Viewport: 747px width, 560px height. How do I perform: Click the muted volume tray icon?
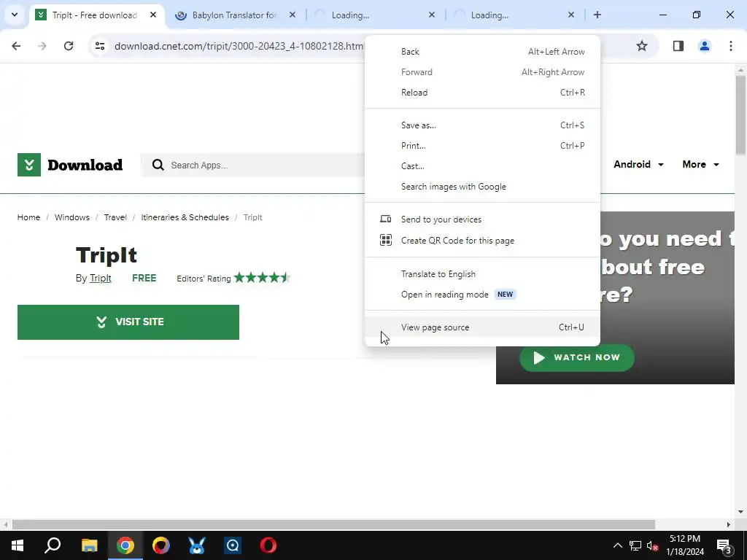(x=653, y=545)
